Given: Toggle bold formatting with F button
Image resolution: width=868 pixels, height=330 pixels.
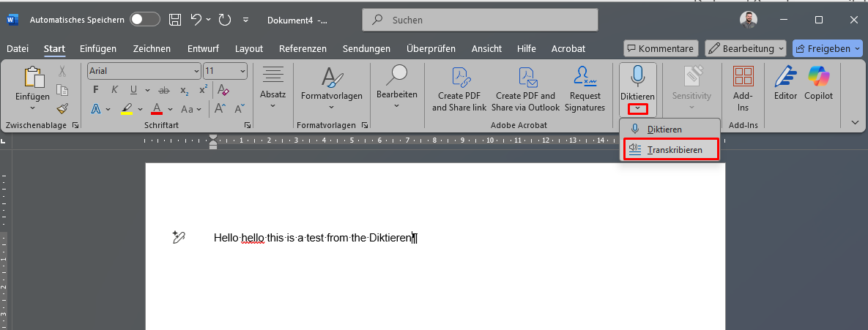Looking at the screenshot, I should [96, 89].
